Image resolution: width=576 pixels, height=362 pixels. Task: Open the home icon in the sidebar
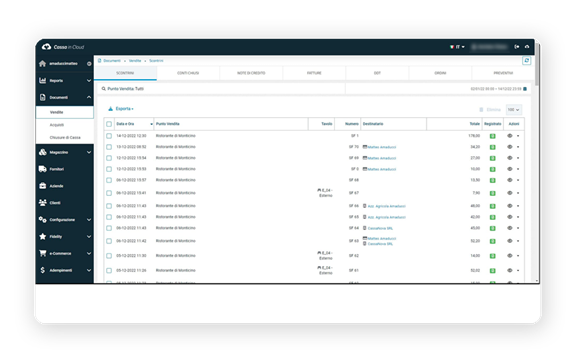43,64
